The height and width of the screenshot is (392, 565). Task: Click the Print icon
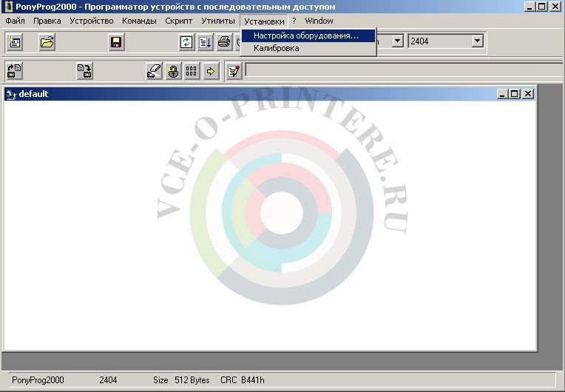224,43
